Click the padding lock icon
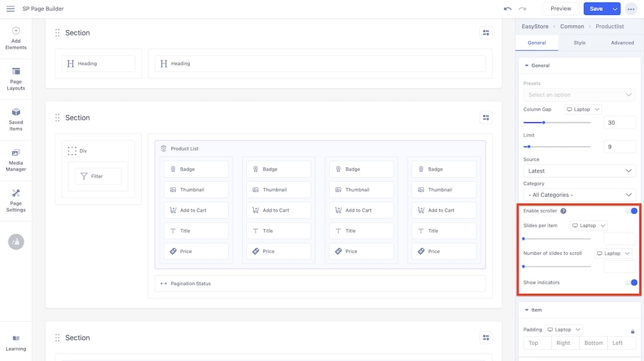 [632, 331]
